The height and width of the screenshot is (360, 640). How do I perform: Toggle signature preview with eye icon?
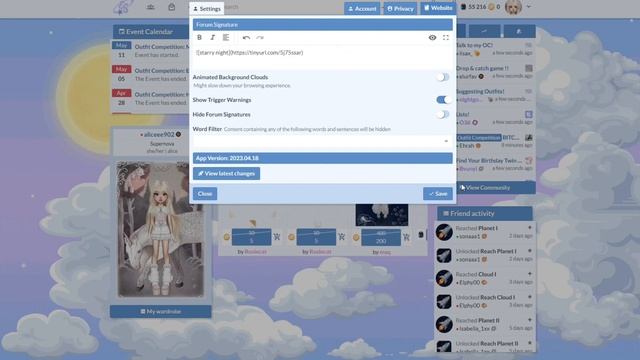click(432, 38)
